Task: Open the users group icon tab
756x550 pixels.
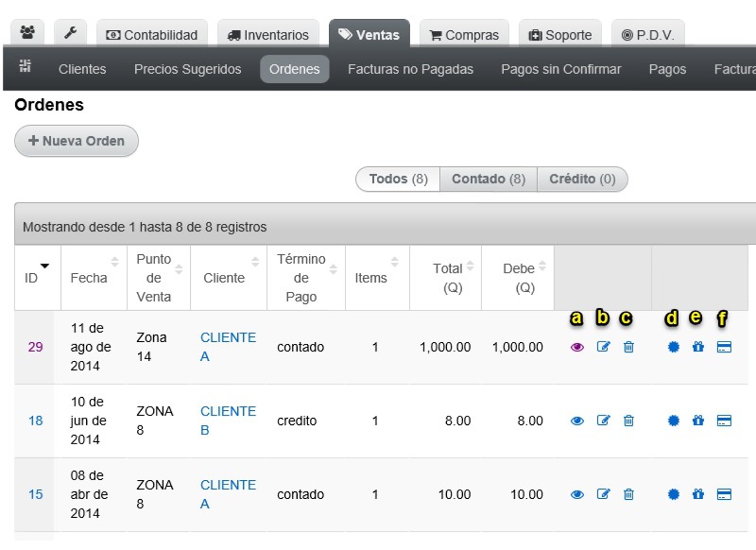Action: coord(27,33)
